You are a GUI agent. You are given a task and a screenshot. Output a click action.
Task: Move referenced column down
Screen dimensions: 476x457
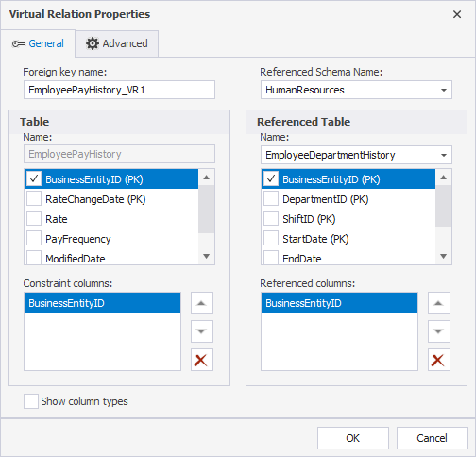[x=439, y=331]
